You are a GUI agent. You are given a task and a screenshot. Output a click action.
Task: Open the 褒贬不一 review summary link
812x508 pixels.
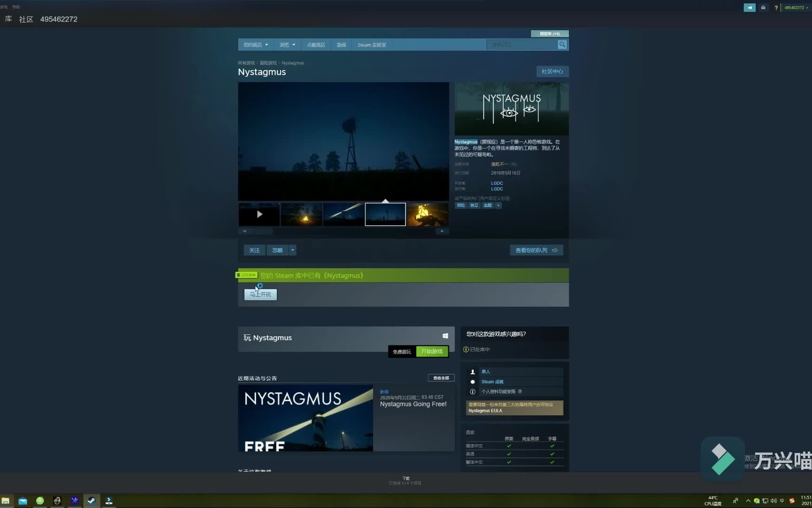pos(499,164)
